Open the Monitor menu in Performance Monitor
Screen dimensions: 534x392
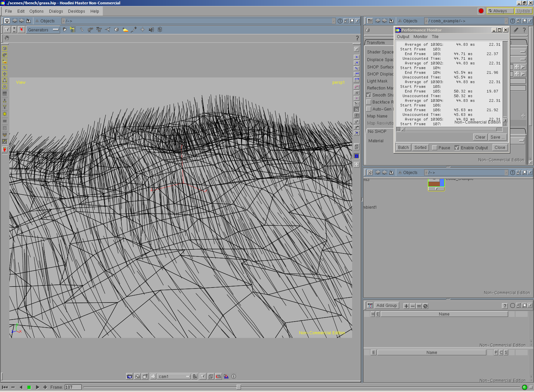pyautogui.click(x=420, y=37)
